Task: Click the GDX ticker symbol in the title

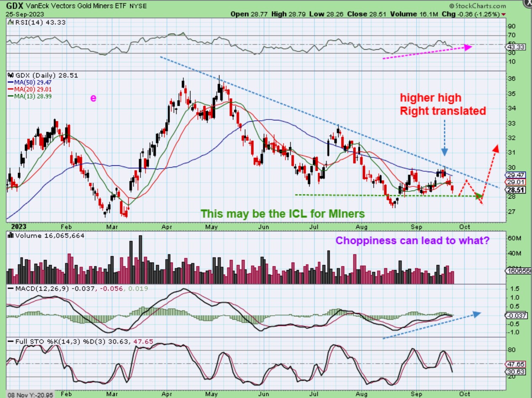Action: (x=14, y=6)
